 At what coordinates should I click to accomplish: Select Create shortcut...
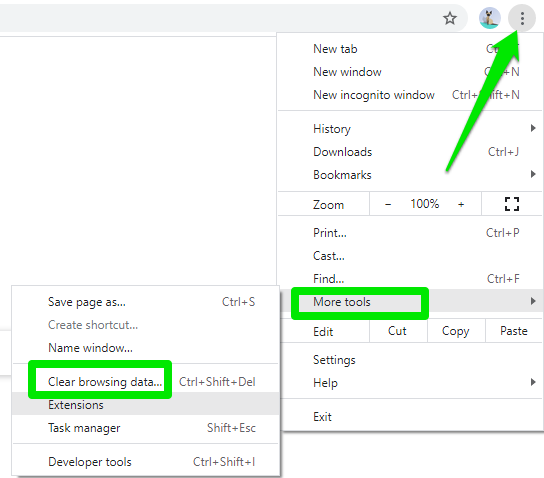coord(146,325)
